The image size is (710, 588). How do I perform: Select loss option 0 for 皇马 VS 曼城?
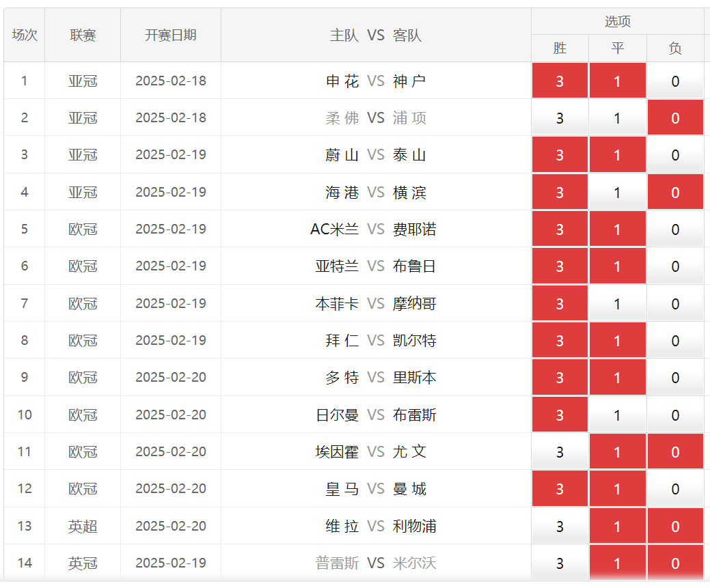coord(675,489)
